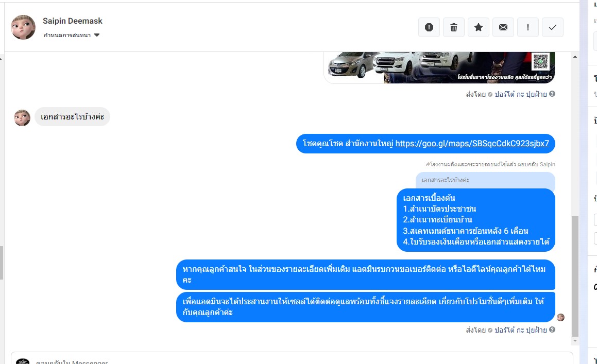
Task: Mark conversation as spam with alert icon
Action: coord(429,27)
